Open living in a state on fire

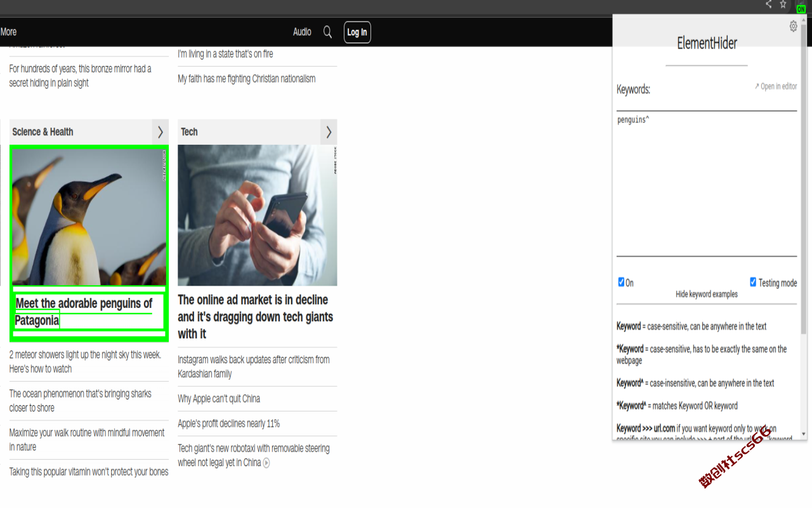(225, 54)
